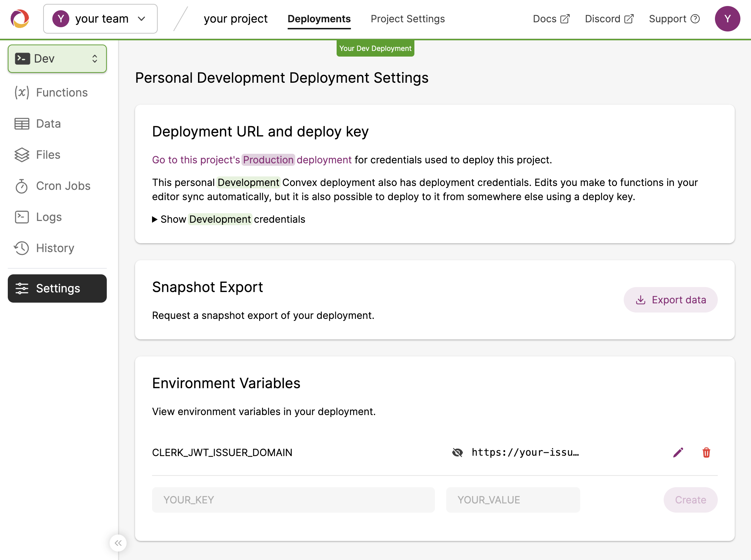The width and height of the screenshot is (751, 560).
Task: Click Export data button
Action: (670, 300)
